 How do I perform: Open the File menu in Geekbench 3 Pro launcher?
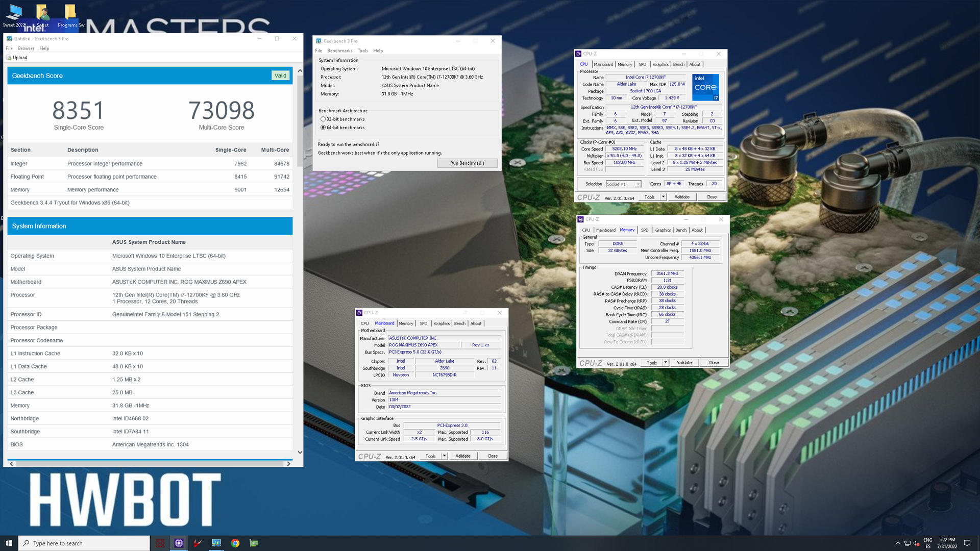tap(318, 51)
